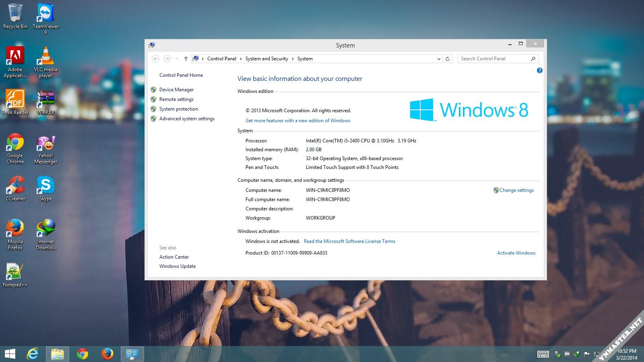Image resolution: width=644 pixels, height=362 pixels.
Task: Open Control Panel Home
Action: pyautogui.click(x=181, y=75)
